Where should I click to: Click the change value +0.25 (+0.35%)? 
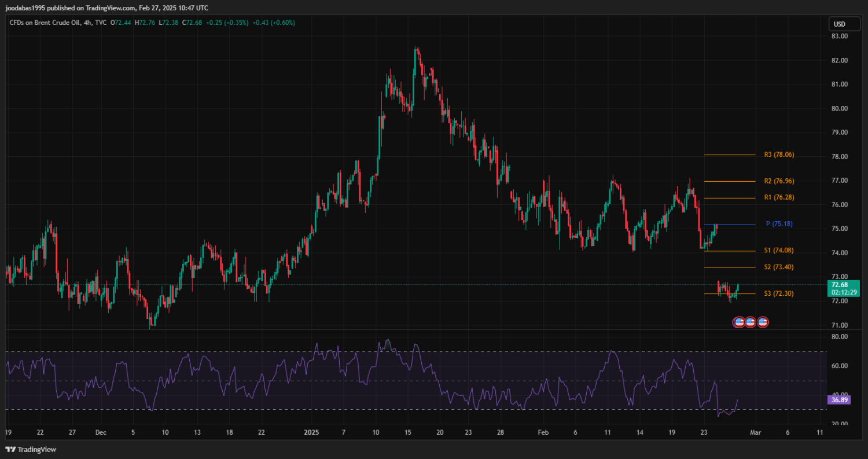[x=227, y=23]
